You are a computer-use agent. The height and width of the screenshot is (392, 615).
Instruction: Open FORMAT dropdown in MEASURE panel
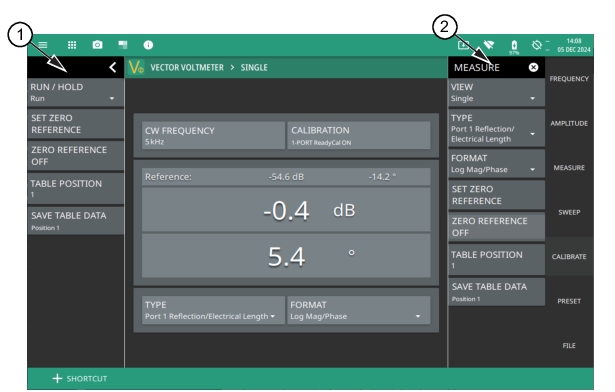(497, 164)
